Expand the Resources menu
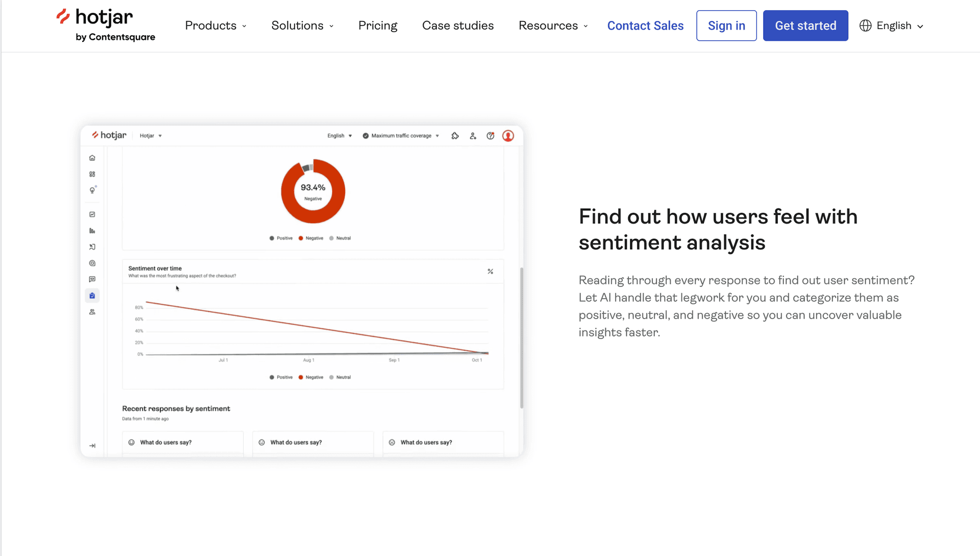Screen dimensions: 980x556 [x=553, y=26]
